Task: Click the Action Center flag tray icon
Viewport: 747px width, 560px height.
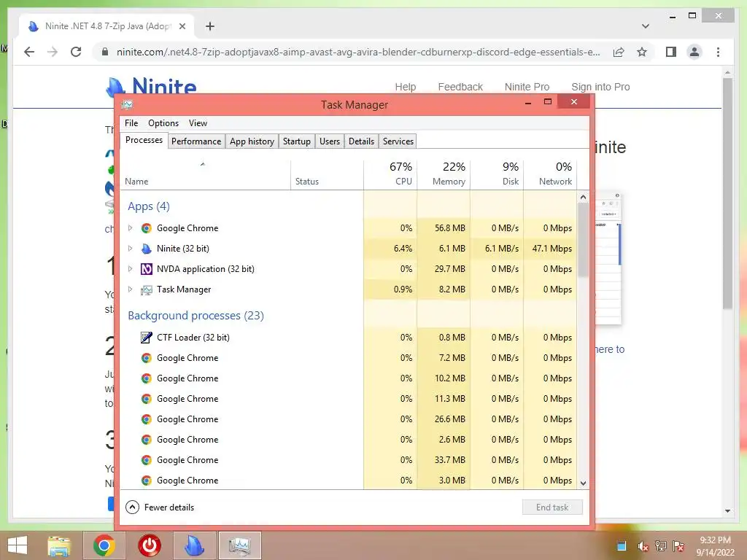Action: tap(678, 546)
